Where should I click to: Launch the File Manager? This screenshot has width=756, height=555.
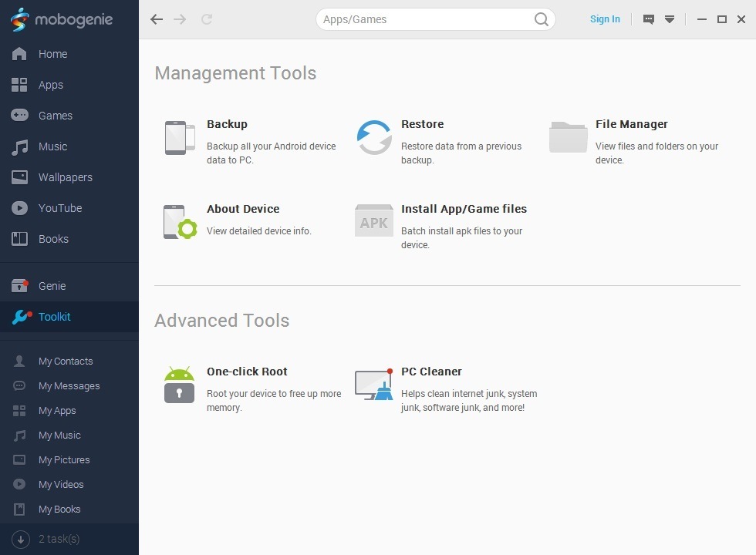631,124
